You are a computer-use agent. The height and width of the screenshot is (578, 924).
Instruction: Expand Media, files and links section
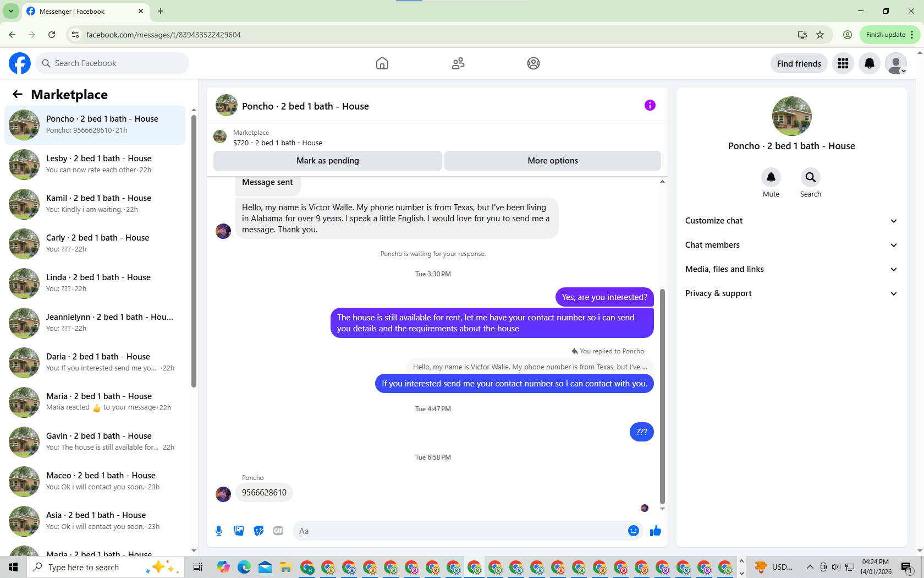point(791,269)
